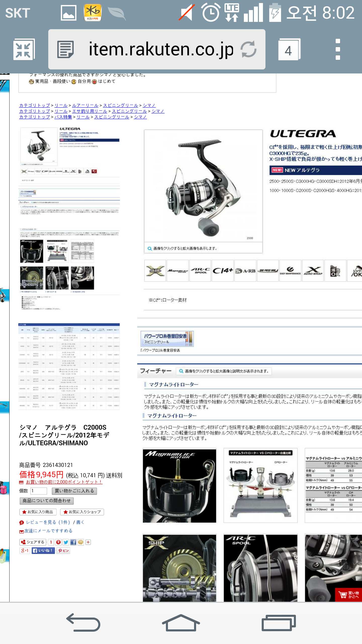Reload the rakuten page
The height and width of the screenshot is (644, 362).
point(248,49)
